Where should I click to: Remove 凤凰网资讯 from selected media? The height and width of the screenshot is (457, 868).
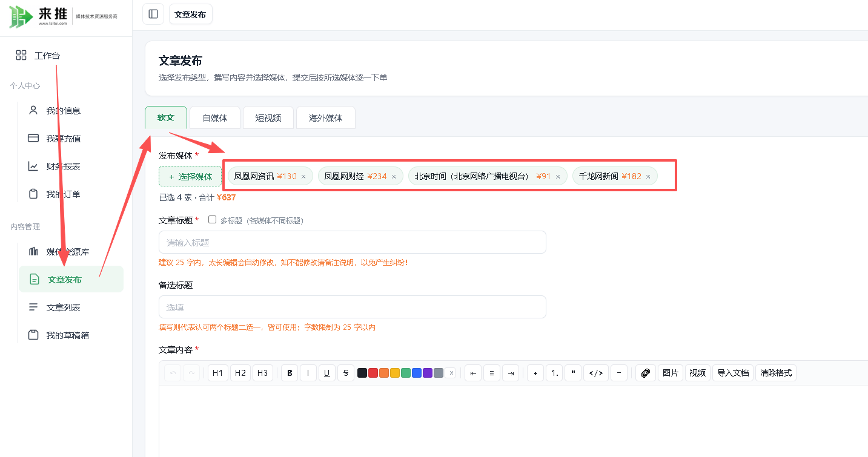tap(303, 177)
